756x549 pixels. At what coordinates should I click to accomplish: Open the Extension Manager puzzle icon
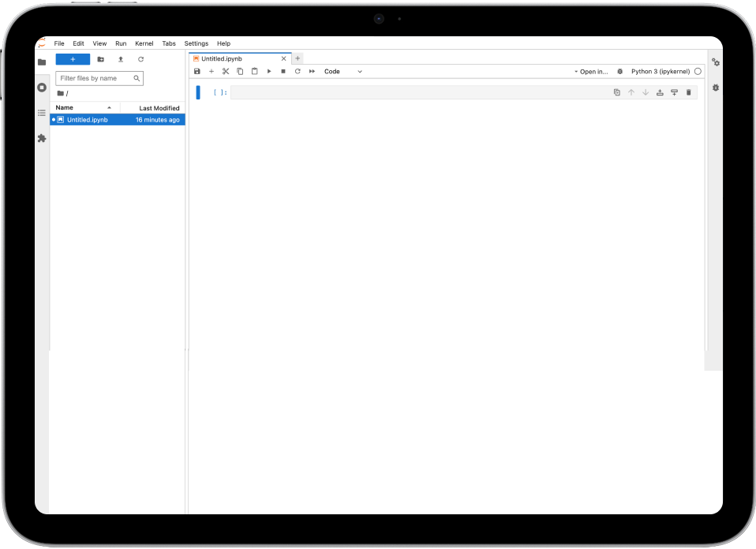click(x=42, y=138)
